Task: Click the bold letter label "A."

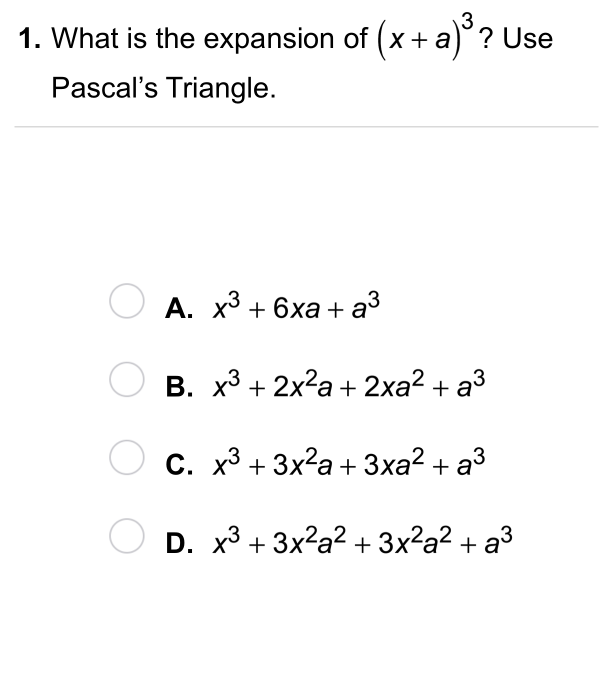Action: coord(179,308)
